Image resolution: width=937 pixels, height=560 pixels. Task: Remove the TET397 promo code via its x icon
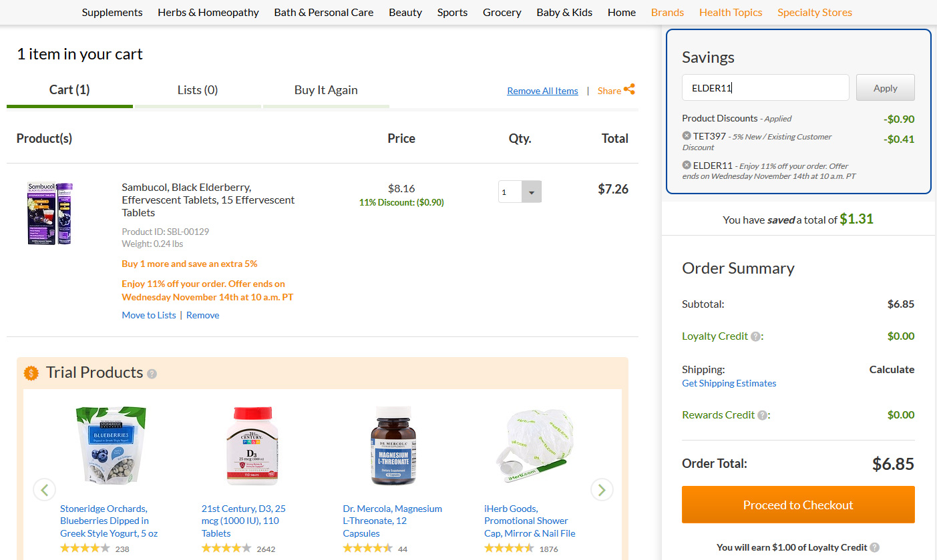tap(687, 135)
